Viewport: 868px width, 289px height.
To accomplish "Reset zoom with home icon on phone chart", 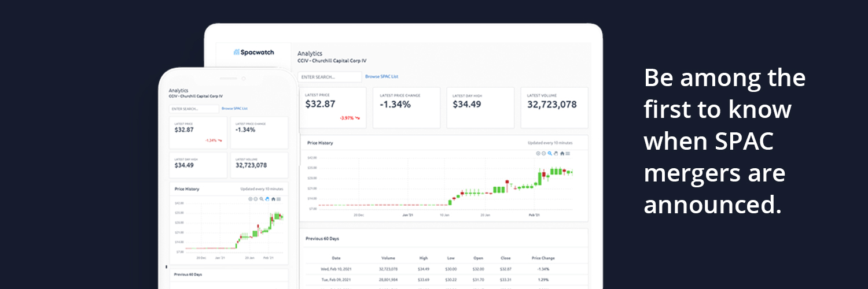I will (273, 199).
